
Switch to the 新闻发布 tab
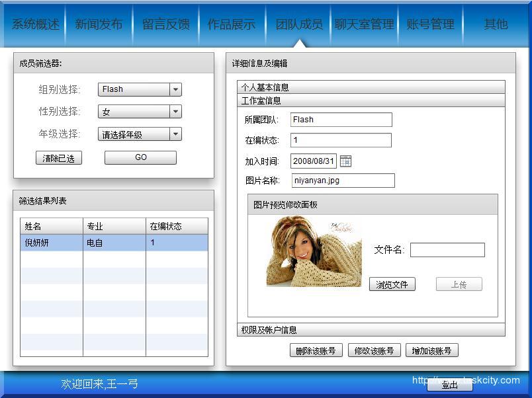coord(99,23)
